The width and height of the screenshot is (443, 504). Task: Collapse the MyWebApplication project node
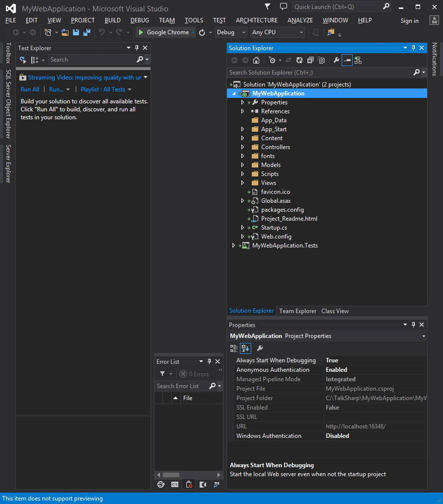tap(234, 93)
